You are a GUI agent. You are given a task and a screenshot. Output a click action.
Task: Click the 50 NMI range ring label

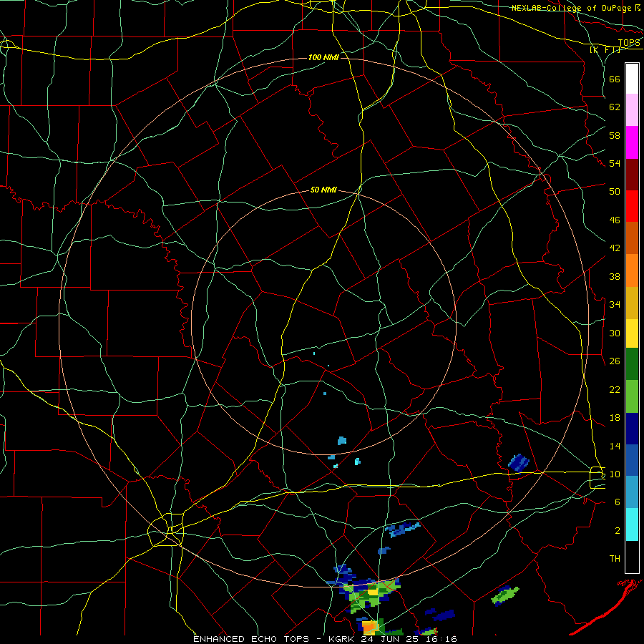[323, 190]
